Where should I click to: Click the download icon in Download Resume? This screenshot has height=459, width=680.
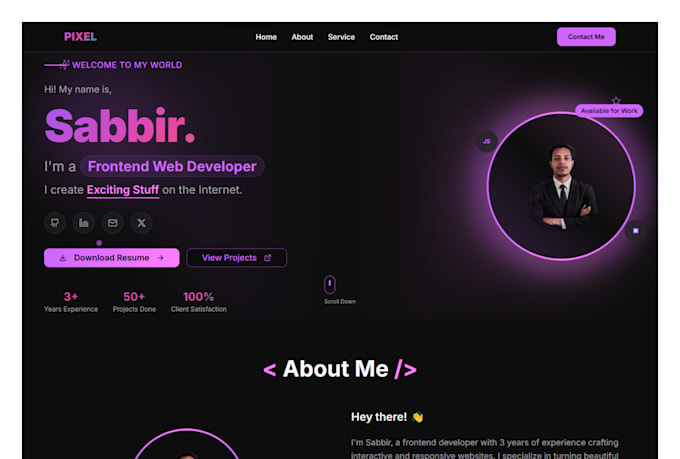[63, 258]
